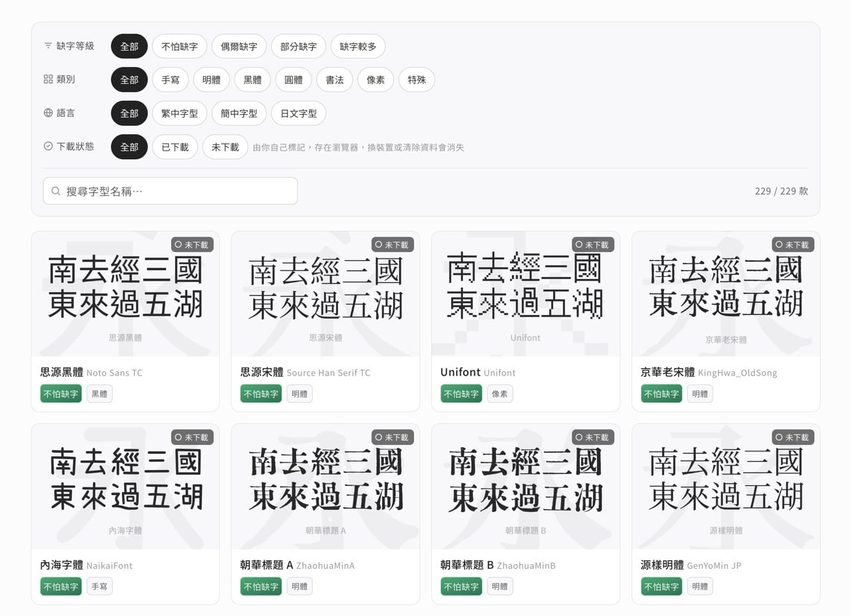Filter by 不怕缺字 level

coord(179,46)
